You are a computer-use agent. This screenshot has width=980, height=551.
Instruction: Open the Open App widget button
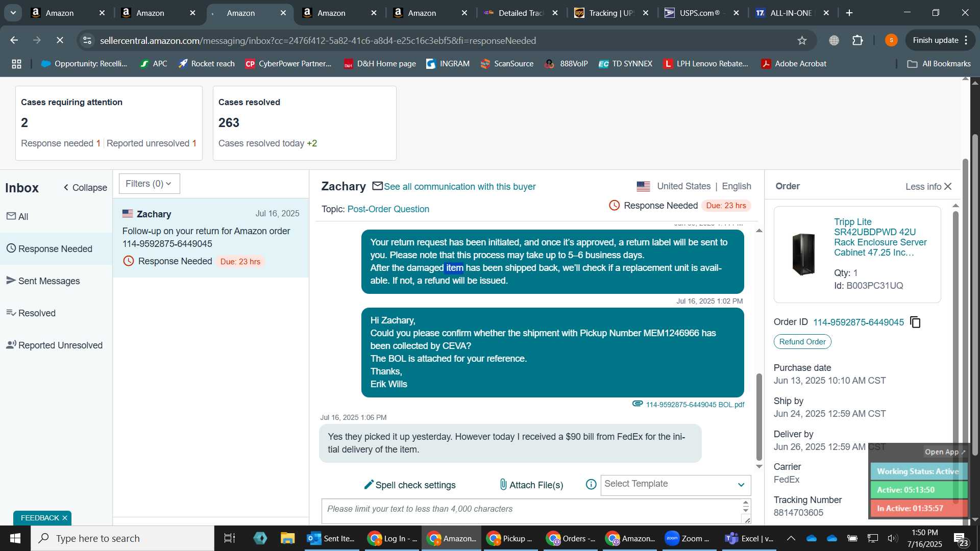(x=945, y=452)
